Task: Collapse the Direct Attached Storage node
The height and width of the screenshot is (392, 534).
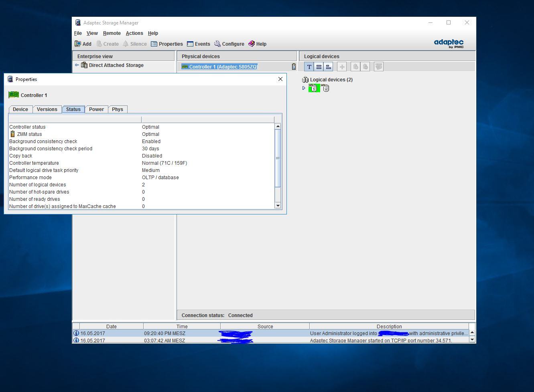Action: [x=77, y=65]
